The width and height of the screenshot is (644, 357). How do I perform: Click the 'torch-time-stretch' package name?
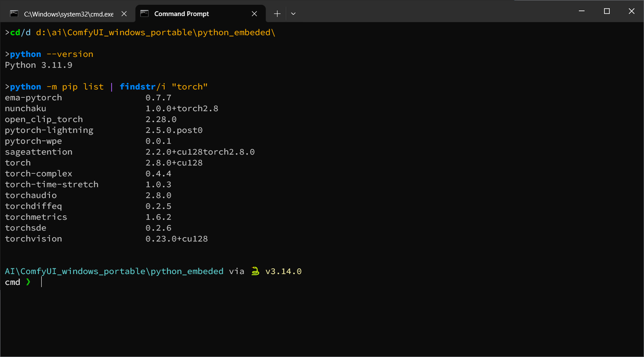point(52,184)
